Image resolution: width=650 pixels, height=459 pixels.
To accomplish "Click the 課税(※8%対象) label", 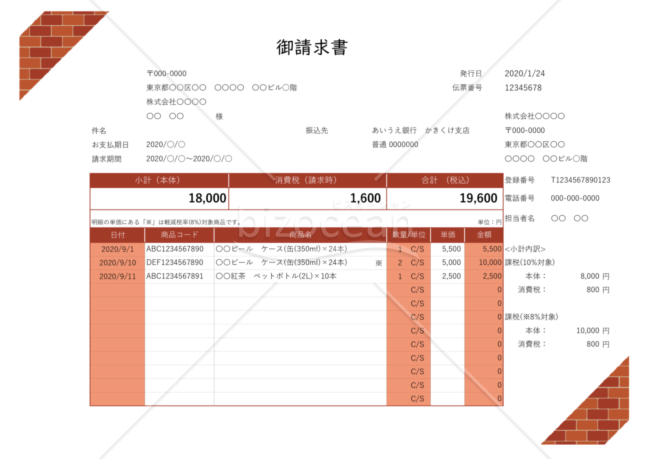I will click(531, 317).
